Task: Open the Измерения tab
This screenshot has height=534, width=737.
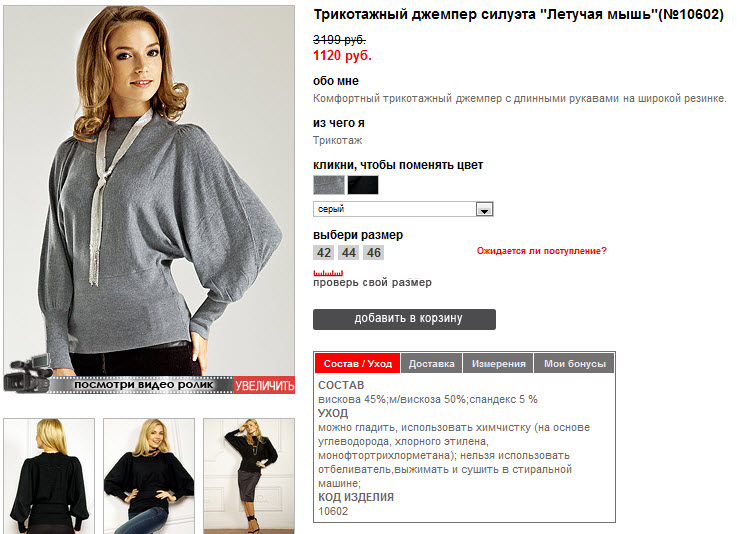Action: (x=498, y=364)
